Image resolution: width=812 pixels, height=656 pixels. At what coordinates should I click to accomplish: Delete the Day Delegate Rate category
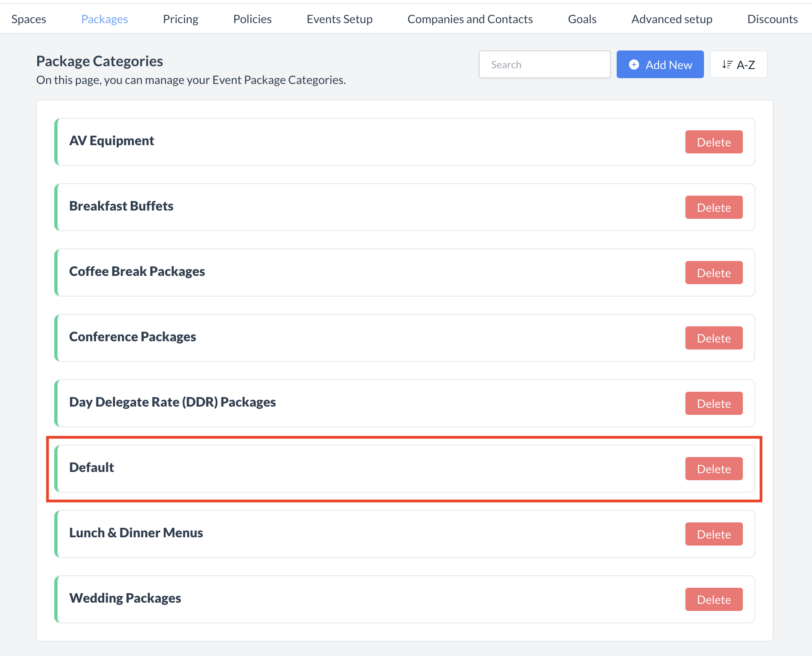(x=714, y=403)
